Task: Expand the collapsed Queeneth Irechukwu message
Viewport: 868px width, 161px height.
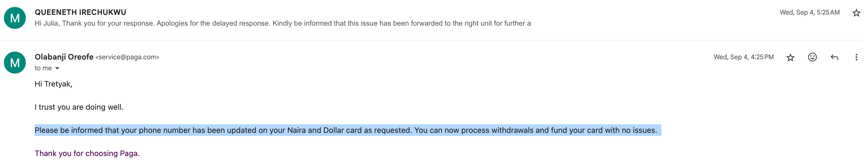Action: pyautogui.click(x=431, y=18)
